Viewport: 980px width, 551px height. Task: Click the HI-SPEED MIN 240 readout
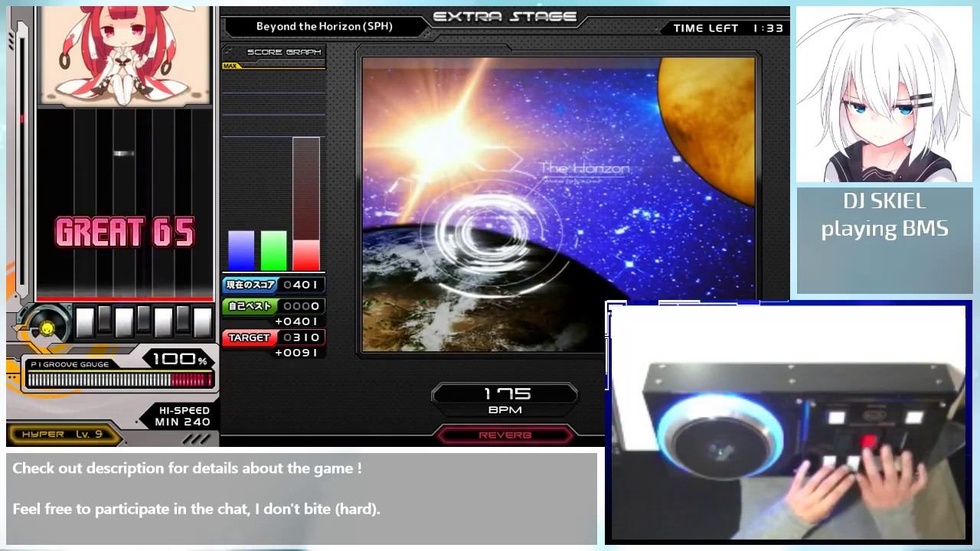[182, 416]
